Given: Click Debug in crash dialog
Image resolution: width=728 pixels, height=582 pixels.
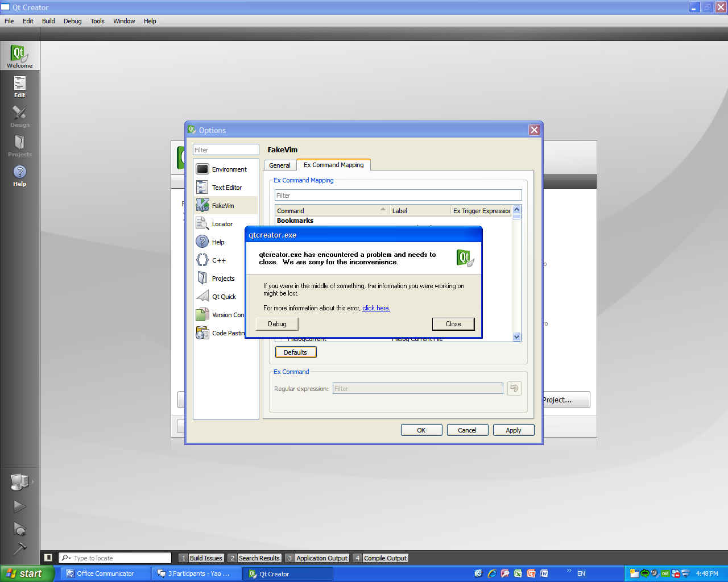Looking at the screenshot, I should (x=277, y=324).
